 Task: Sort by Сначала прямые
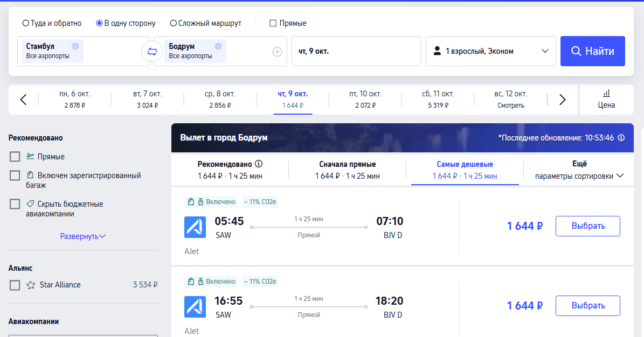[x=348, y=170]
